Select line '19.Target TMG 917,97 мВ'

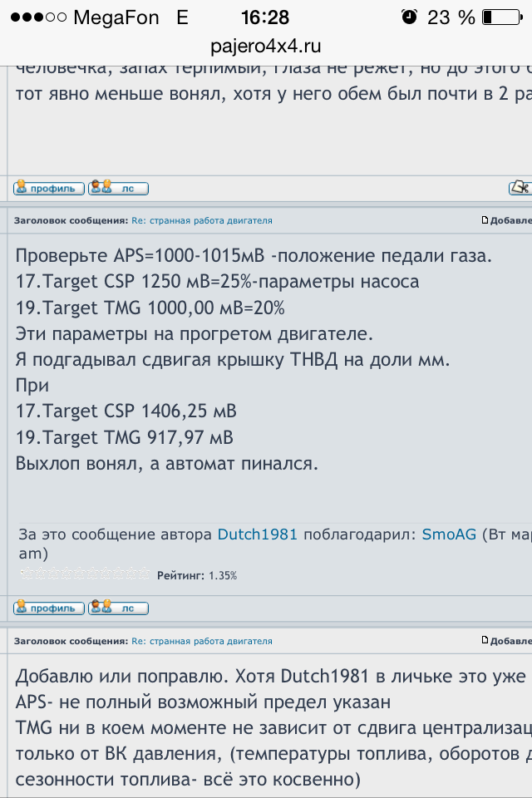124,438
